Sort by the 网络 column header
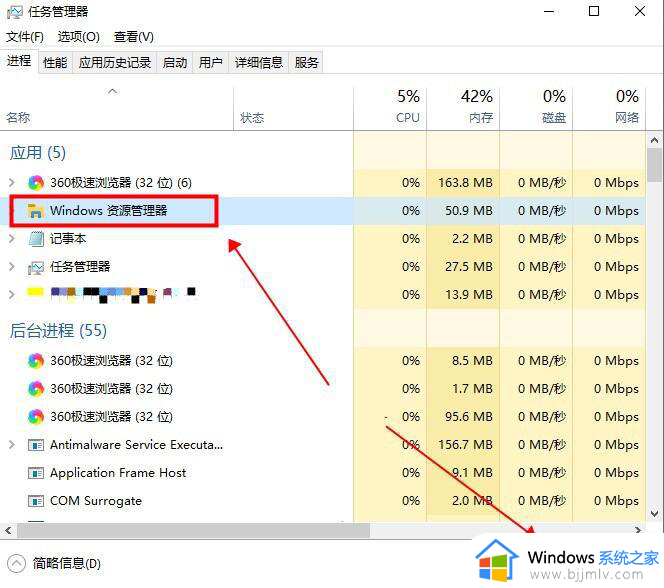The image size is (664, 588). tap(609, 109)
